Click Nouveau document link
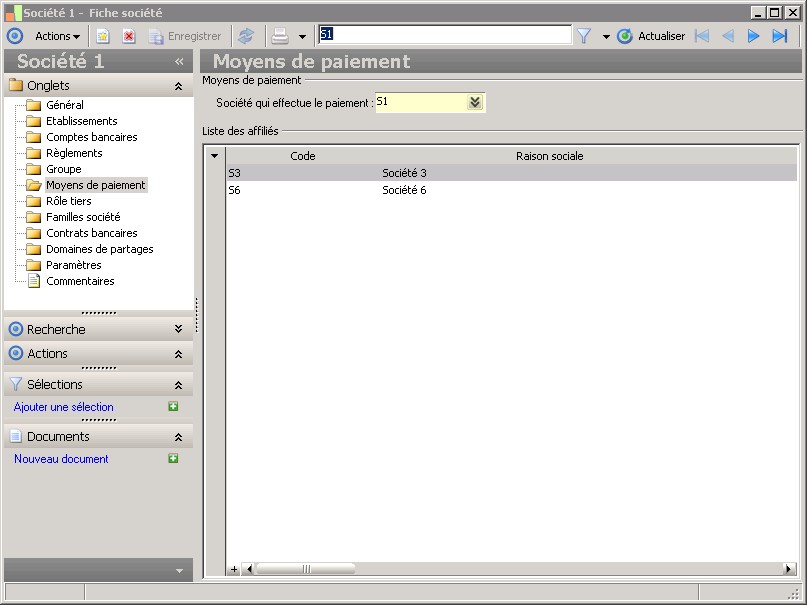Screen dimensions: 807x605 pyautogui.click(x=61, y=458)
